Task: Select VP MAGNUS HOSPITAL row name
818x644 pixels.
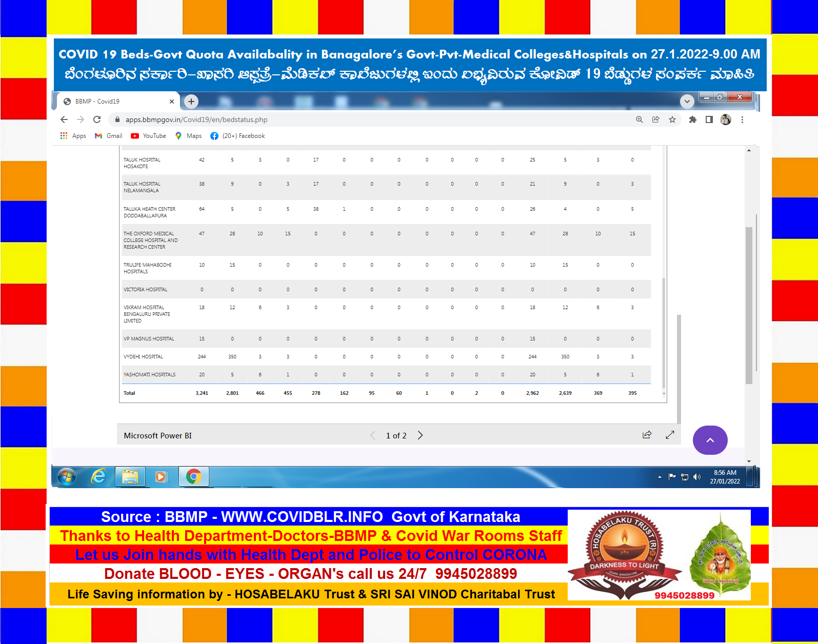Action: 149,339
